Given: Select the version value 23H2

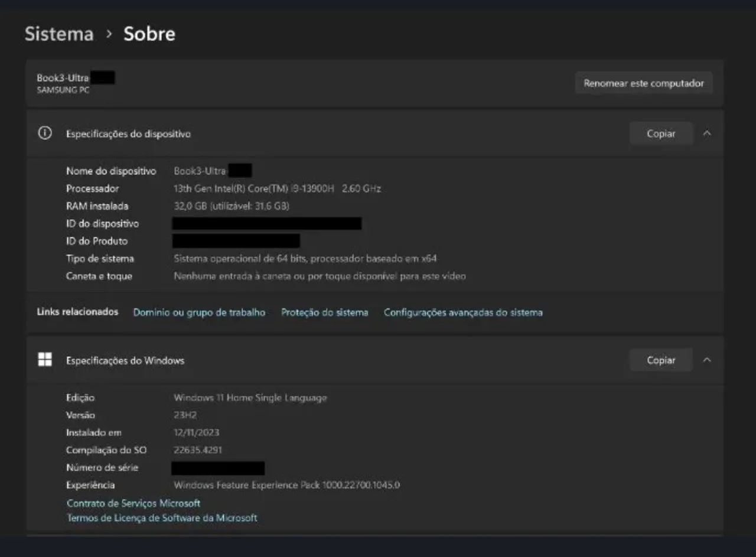Looking at the screenshot, I should [185, 415].
